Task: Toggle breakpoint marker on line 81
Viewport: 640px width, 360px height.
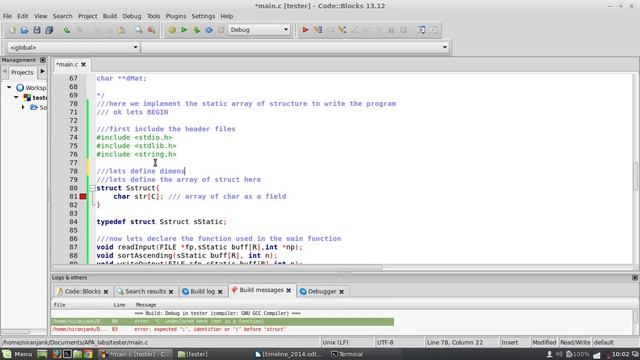Action: (83, 196)
